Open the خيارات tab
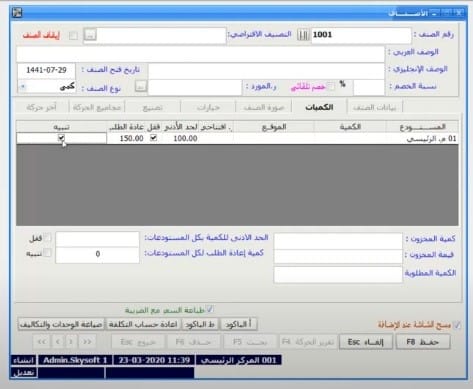 [208, 107]
